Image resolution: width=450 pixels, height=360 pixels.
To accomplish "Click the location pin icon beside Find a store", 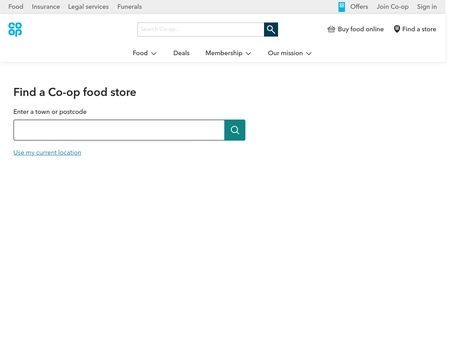I will [397, 29].
